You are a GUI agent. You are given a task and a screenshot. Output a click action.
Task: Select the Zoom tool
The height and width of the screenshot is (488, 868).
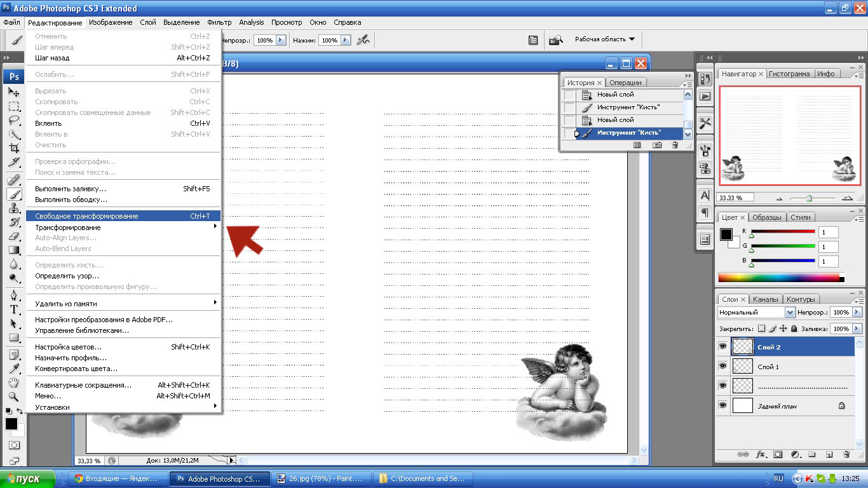14,396
